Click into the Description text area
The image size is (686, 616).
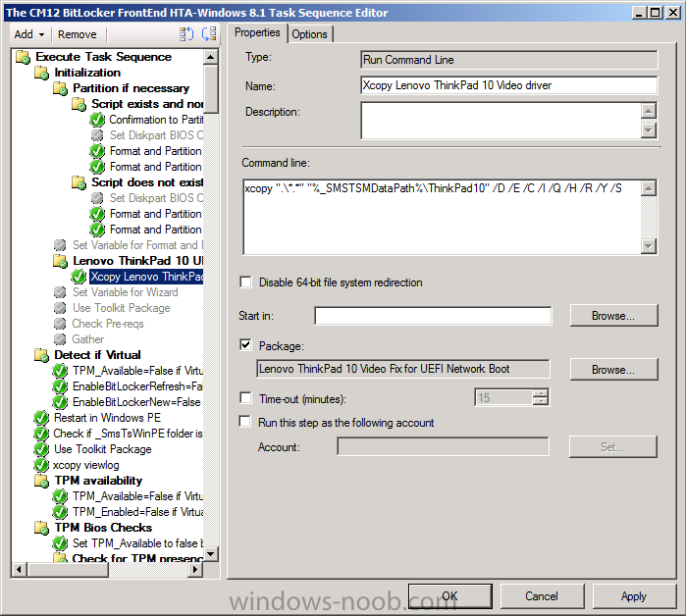(x=501, y=121)
